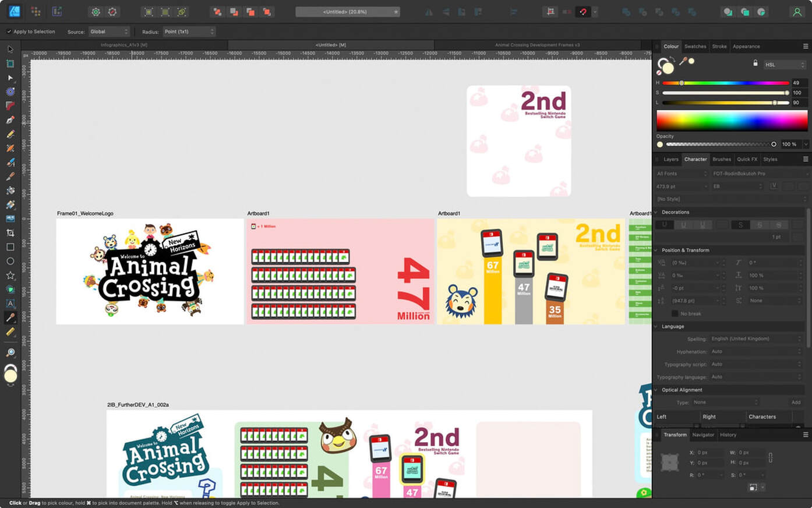The width and height of the screenshot is (812, 508).
Task: Activate the Colour Picker tool
Action: click(10, 317)
